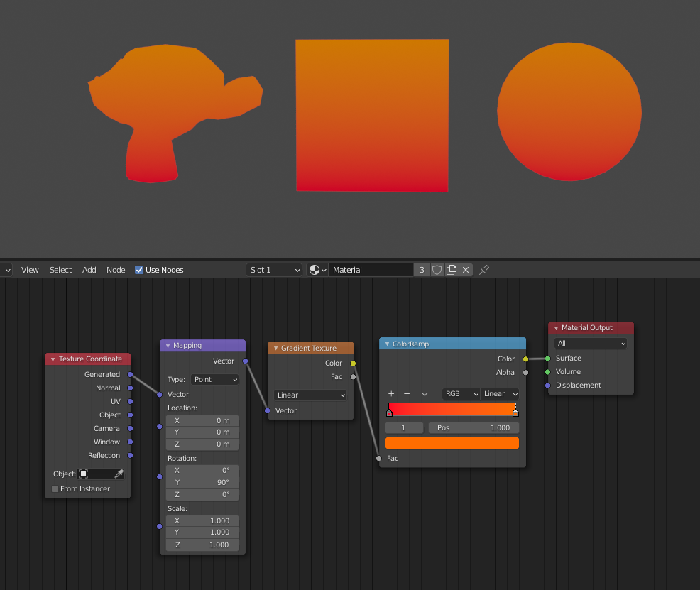700x590 pixels.
Task: Add a color stop with plus icon
Action: pyautogui.click(x=390, y=394)
